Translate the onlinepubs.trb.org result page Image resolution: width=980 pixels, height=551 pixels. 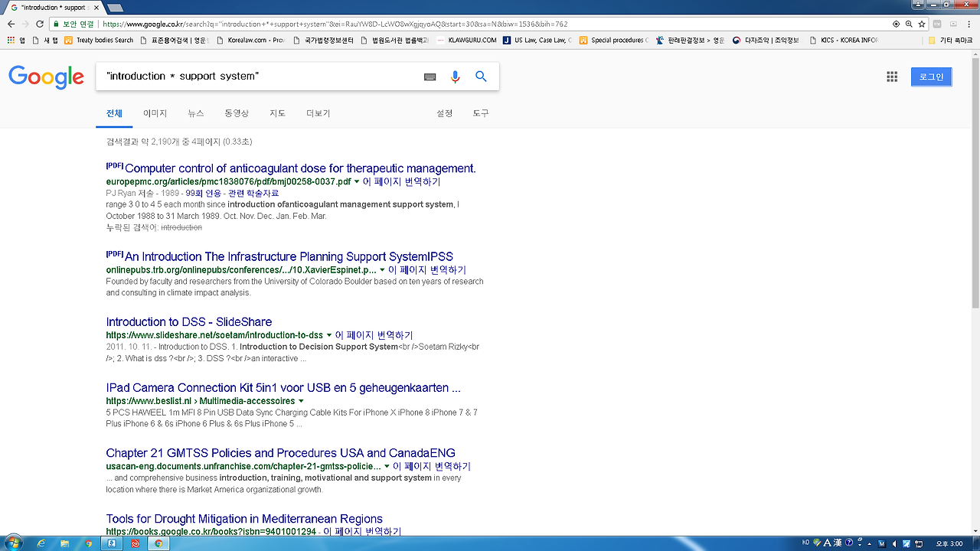(427, 270)
